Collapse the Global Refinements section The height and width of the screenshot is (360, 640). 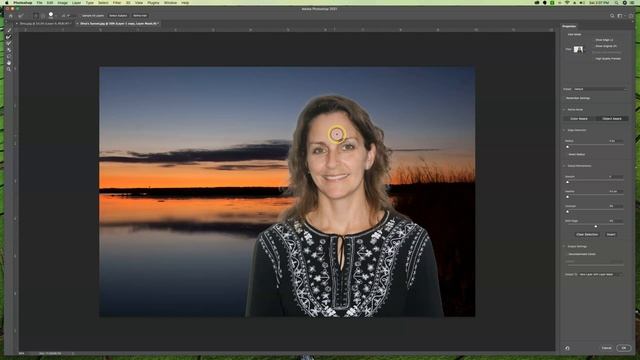pos(565,166)
